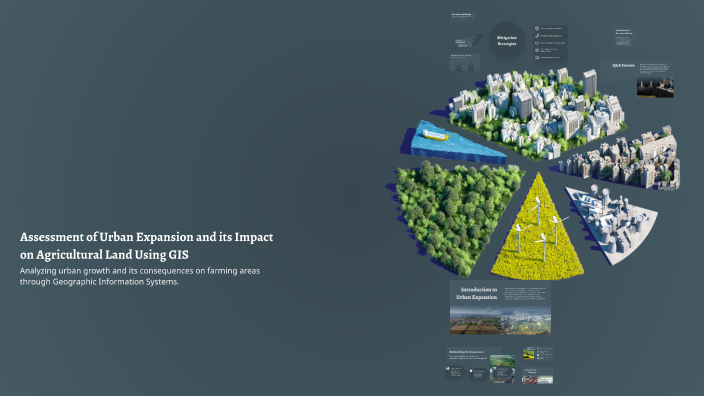Open the Mitigation Strategies circle topic
Viewport: 704px width, 396px height.
(x=506, y=40)
